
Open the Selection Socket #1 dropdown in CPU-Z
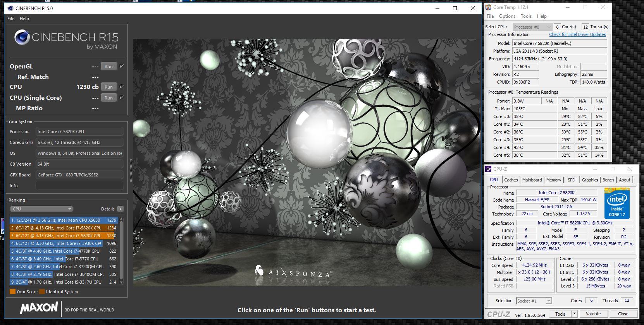[534, 301]
